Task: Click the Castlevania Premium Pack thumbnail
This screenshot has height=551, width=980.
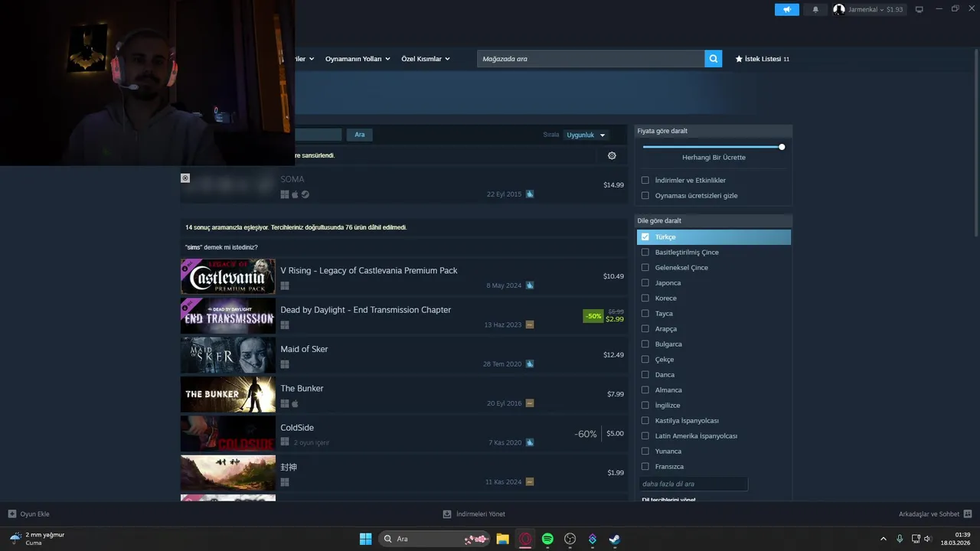Action: pyautogui.click(x=228, y=276)
